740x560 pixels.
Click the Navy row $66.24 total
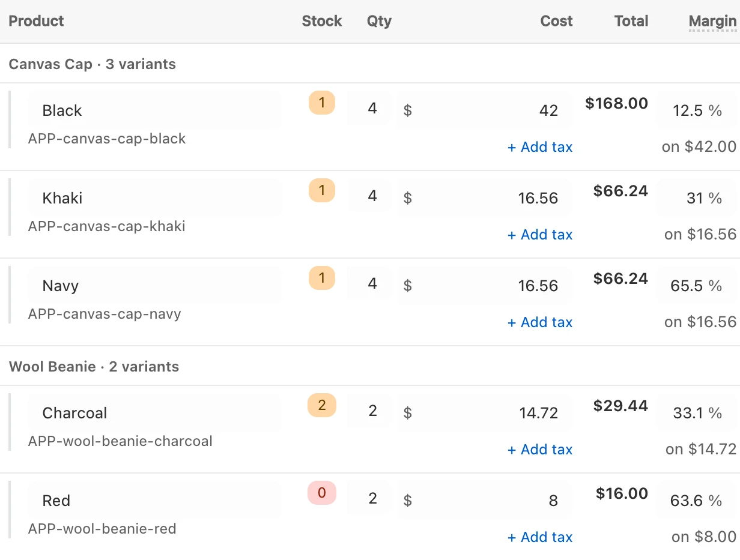tap(620, 279)
